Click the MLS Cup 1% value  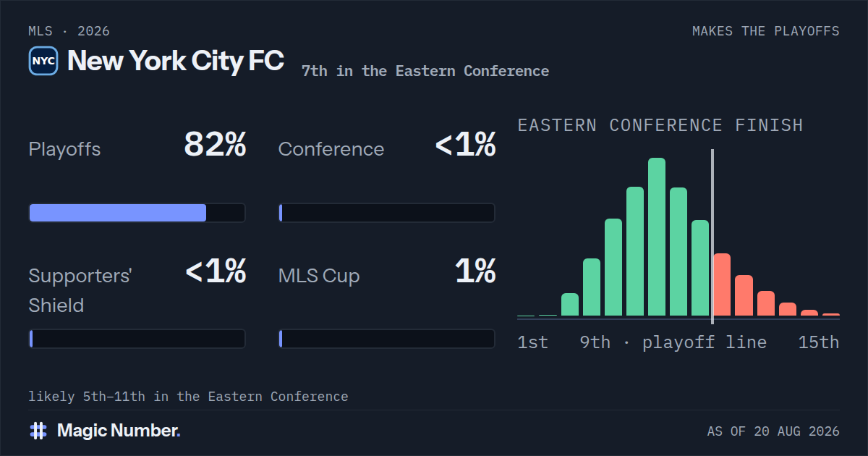tap(475, 271)
